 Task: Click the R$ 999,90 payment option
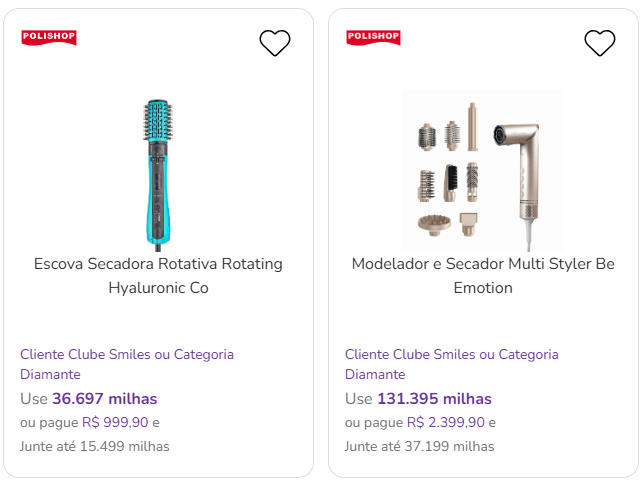tap(115, 422)
